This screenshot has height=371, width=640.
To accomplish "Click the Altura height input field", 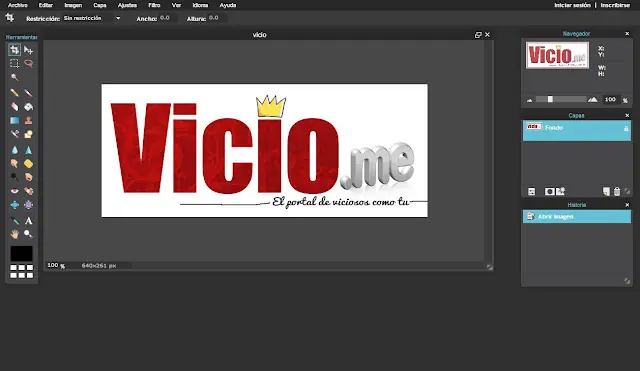I will click(x=217, y=18).
